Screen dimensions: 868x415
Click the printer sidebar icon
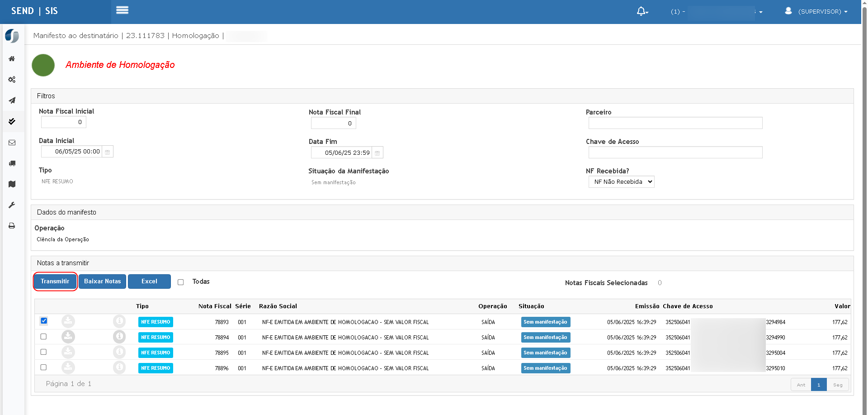click(x=12, y=226)
